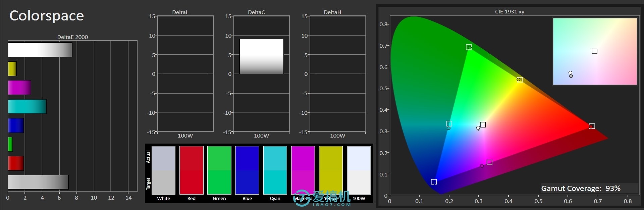The width and height of the screenshot is (644, 210).
Task: Click blue primary target square on CIE diagram
Action: (x=434, y=182)
